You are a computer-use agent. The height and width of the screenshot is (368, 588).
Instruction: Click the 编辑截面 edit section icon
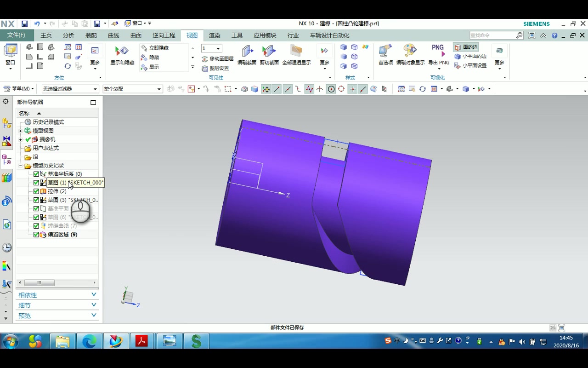tap(247, 55)
